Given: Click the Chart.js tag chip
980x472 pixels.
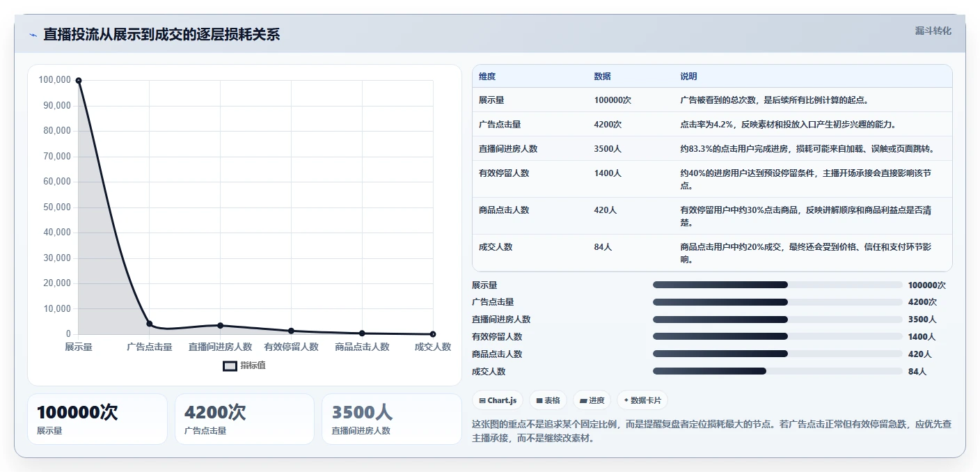Looking at the screenshot, I should (498, 400).
